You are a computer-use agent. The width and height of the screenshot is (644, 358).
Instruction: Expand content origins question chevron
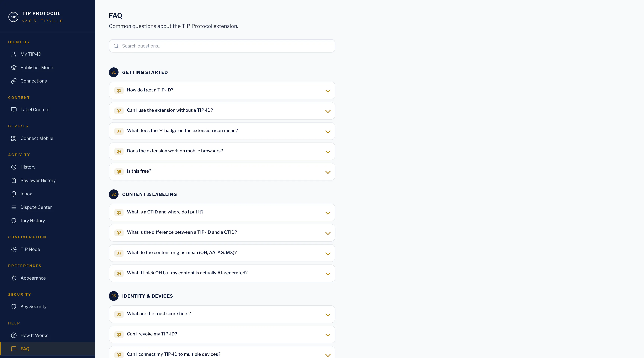pyautogui.click(x=328, y=254)
